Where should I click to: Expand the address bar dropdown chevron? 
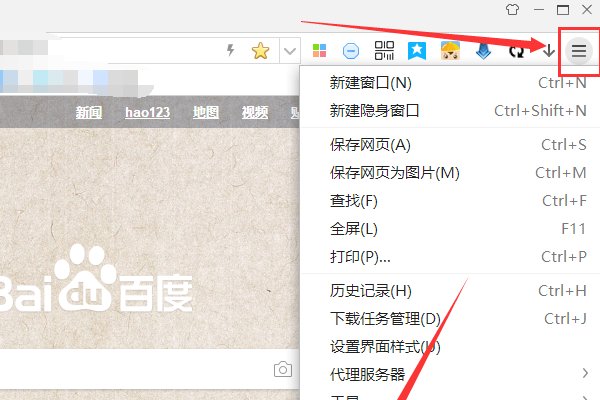[290, 51]
